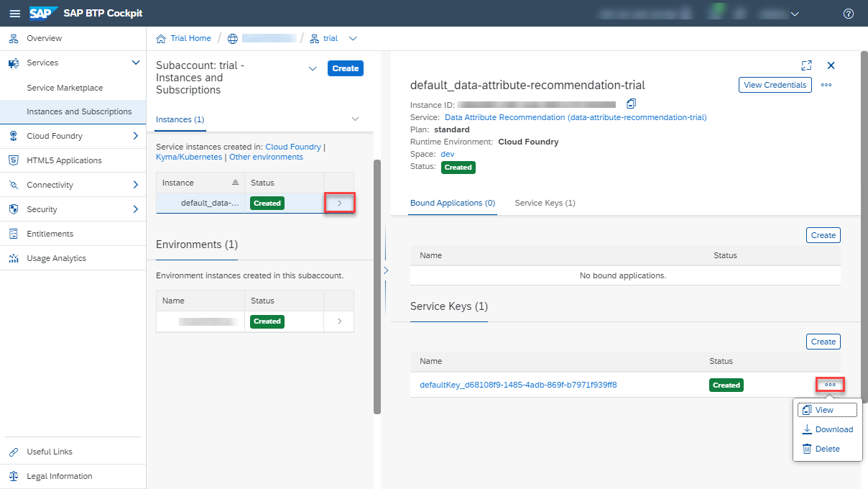This screenshot has width=868, height=489.
Task: Open the dev space link
Action: pos(447,154)
